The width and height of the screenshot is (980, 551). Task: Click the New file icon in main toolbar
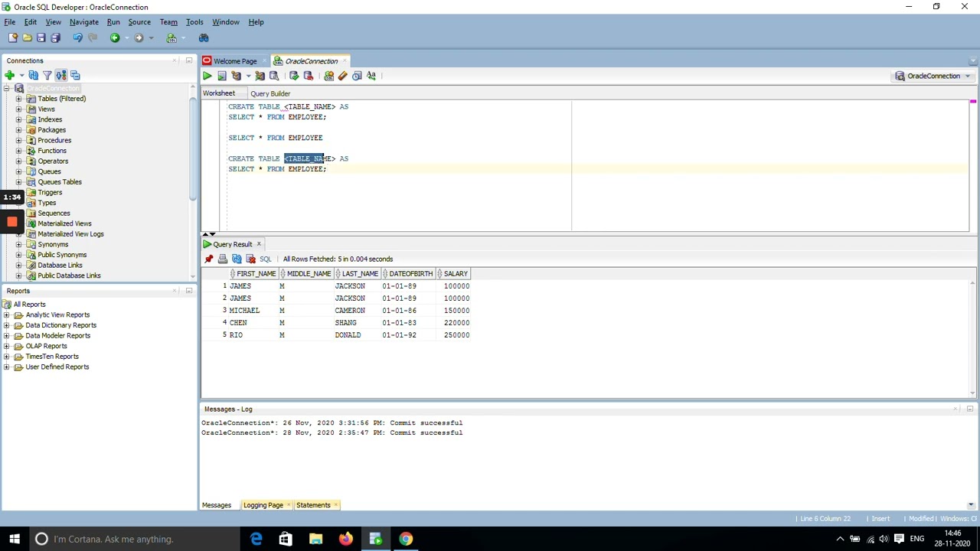(13, 37)
